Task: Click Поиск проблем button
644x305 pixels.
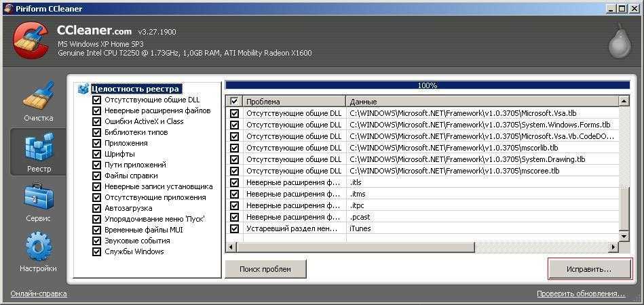Action: coord(265,269)
